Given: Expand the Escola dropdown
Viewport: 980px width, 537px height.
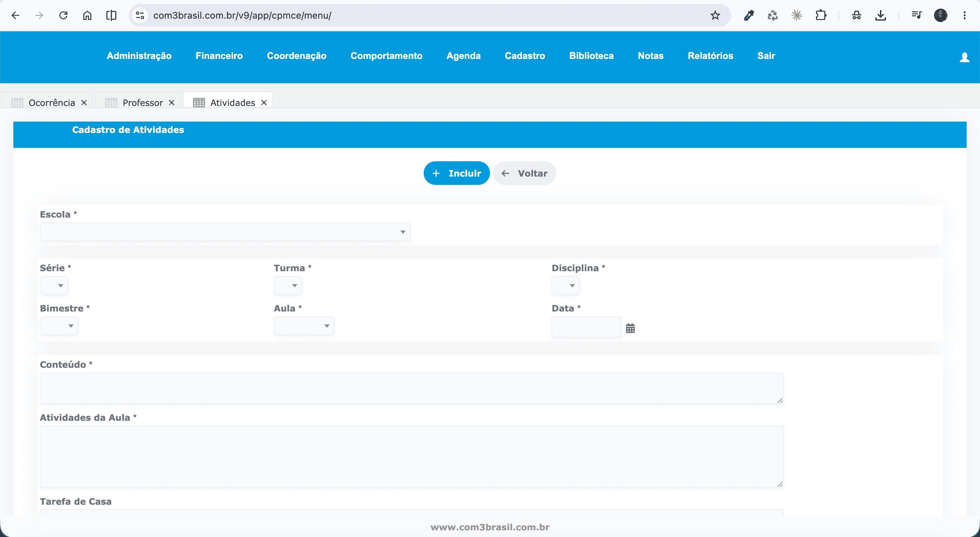Looking at the screenshot, I should click(x=225, y=232).
